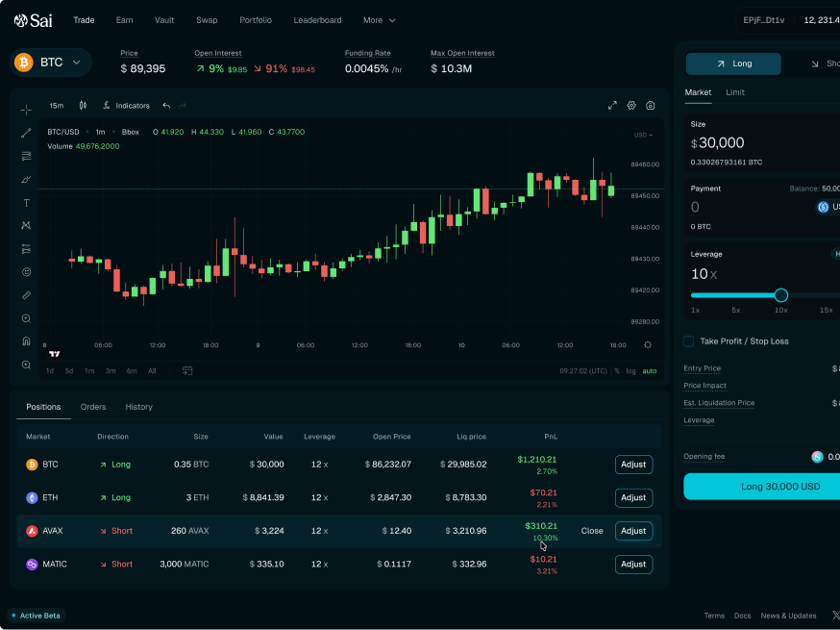This screenshot has width=840, height=630.
Task: Enable Take Profit / Stop Loss checkbox
Action: (688, 341)
